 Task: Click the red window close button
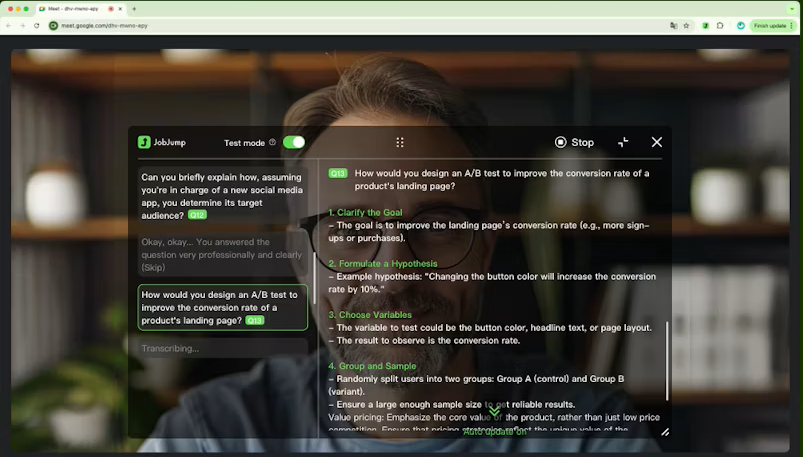(x=10, y=9)
